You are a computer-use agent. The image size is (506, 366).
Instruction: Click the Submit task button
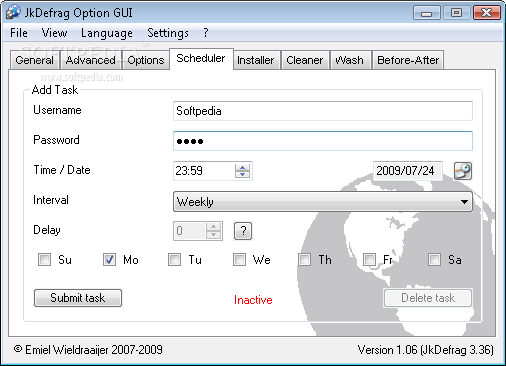(78, 298)
